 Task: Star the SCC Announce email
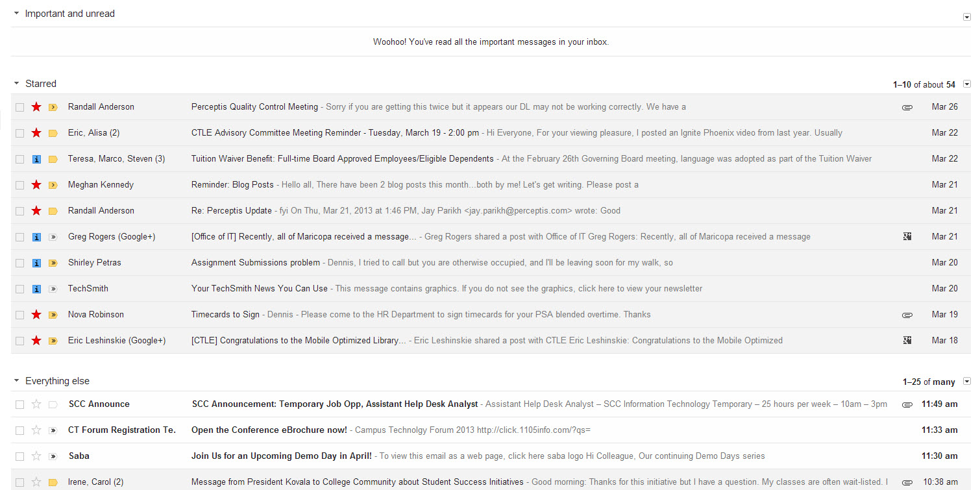[36, 404]
